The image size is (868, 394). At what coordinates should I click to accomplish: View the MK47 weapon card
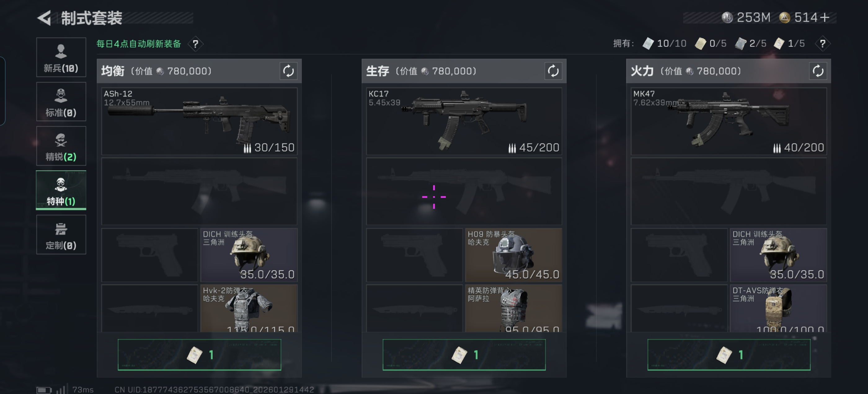point(729,121)
